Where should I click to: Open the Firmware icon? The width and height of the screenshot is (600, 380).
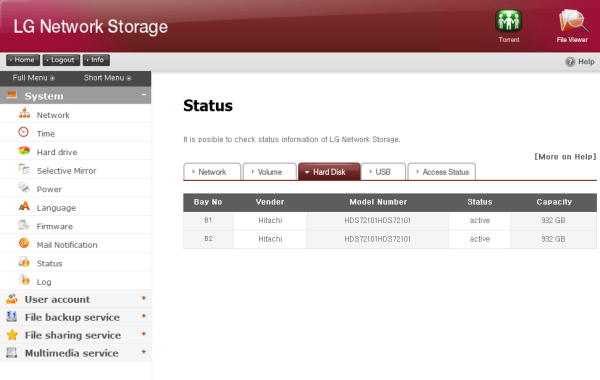24,225
